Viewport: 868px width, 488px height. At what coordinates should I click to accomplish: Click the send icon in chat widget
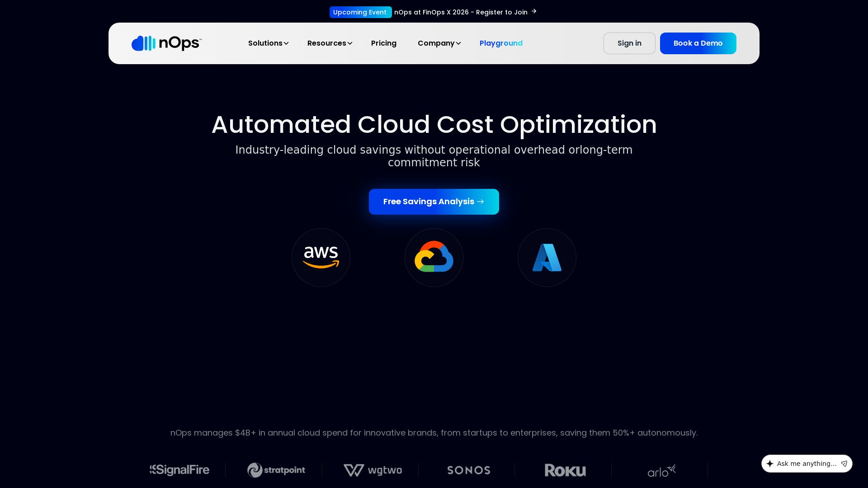[844, 464]
